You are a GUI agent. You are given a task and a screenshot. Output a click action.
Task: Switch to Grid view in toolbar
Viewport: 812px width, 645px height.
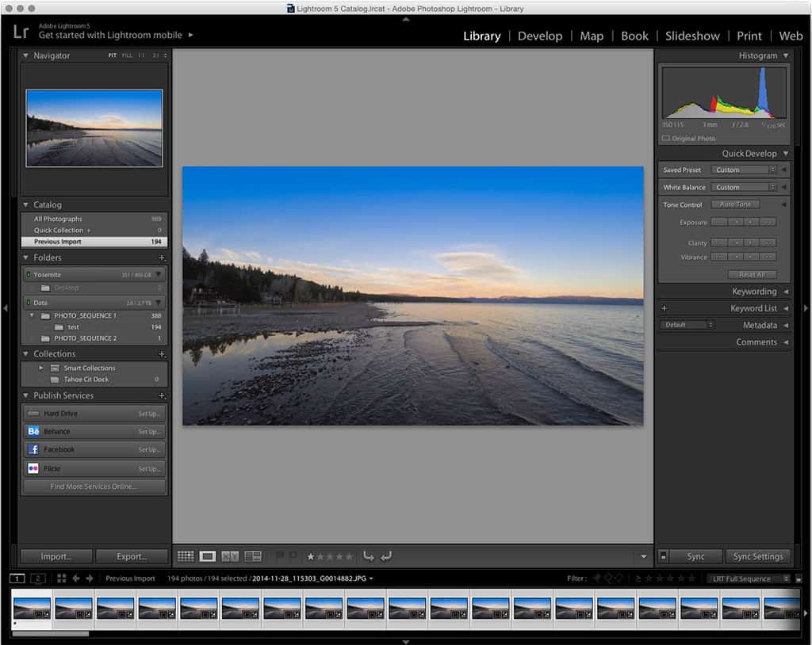coord(186,556)
